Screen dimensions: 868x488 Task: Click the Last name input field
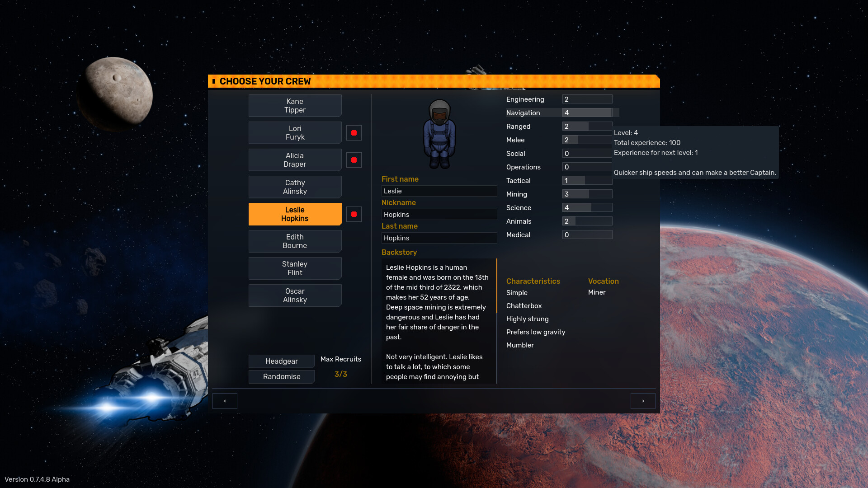[x=439, y=238]
